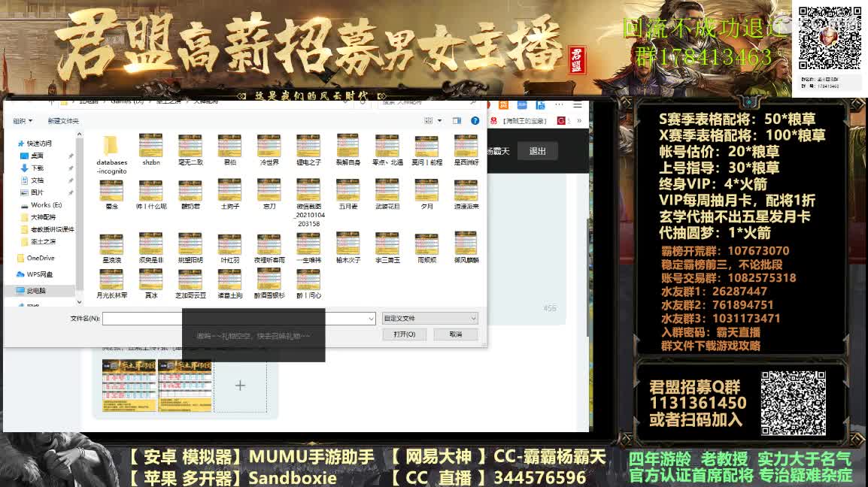This screenshot has height=487, width=868.
Task: Click the red G bookmark icon
Action: tap(561, 121)
